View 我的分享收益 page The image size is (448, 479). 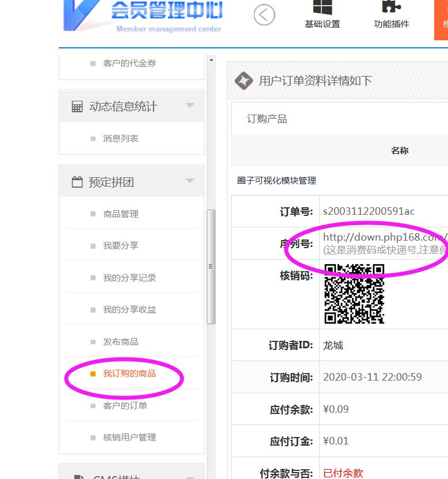(x=129, y=310)
